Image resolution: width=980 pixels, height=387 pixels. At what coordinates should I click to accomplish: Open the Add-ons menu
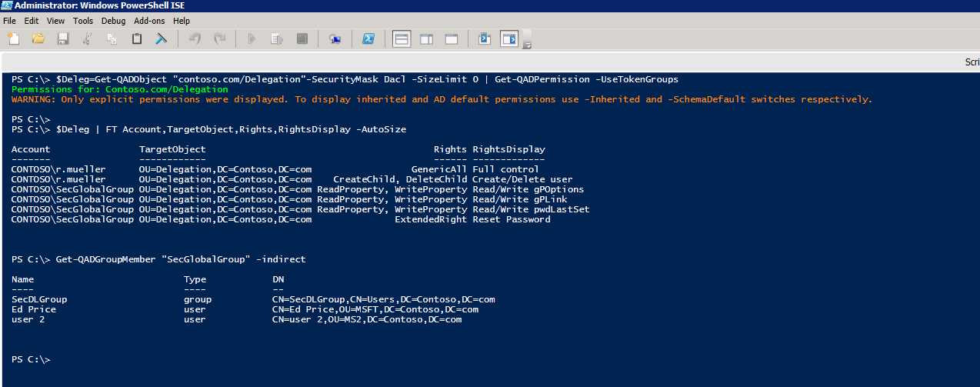[x=150, y=21]
